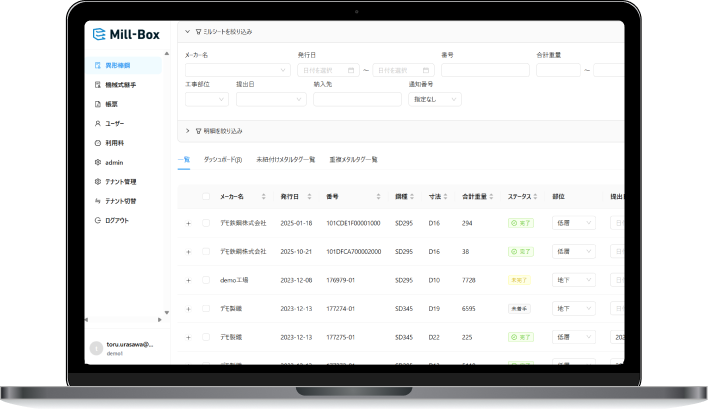Open the 機械式継手 sidebar item

point(120,85)
